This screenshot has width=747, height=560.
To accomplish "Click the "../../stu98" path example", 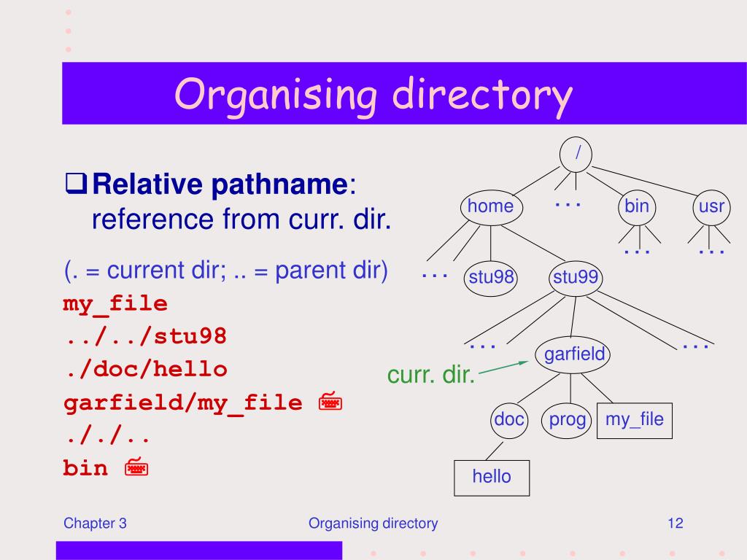I will click(x=145, y=337).
